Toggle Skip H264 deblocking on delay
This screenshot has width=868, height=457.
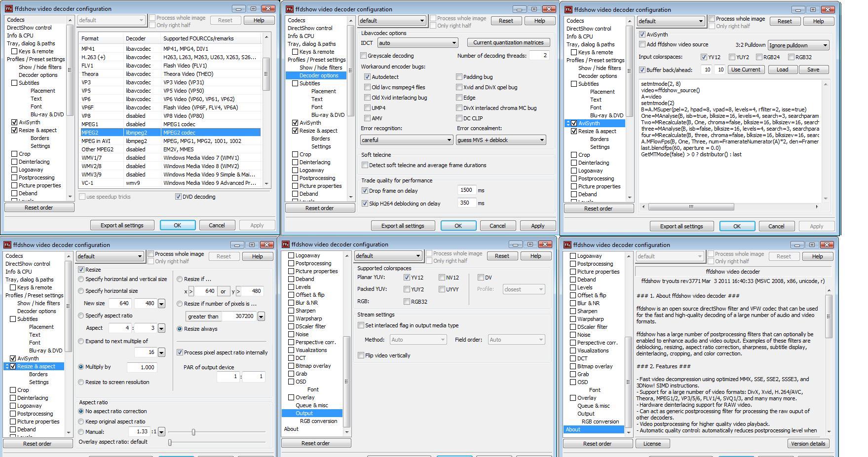click(x=365, y=204)
